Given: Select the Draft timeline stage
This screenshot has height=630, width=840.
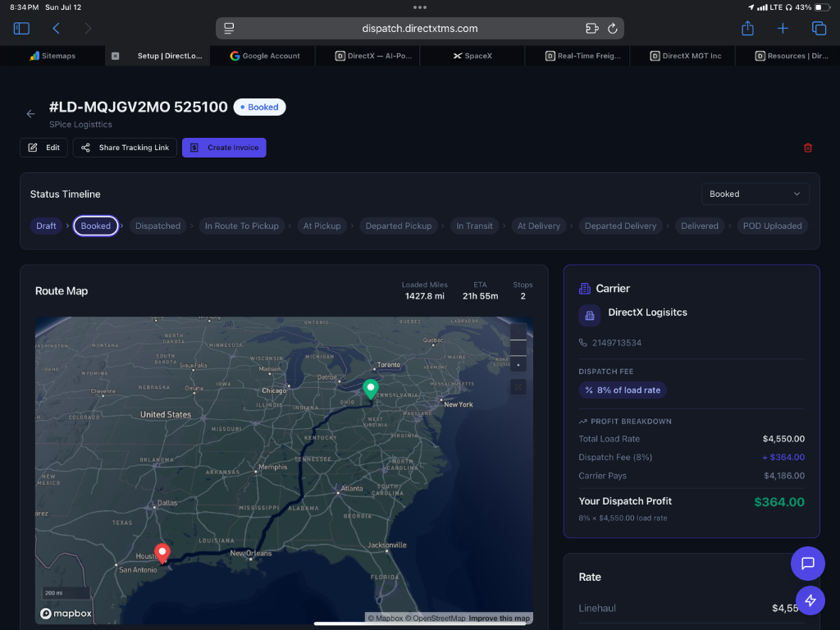Looking at the screenshot, I should click(x=46, y=226).
